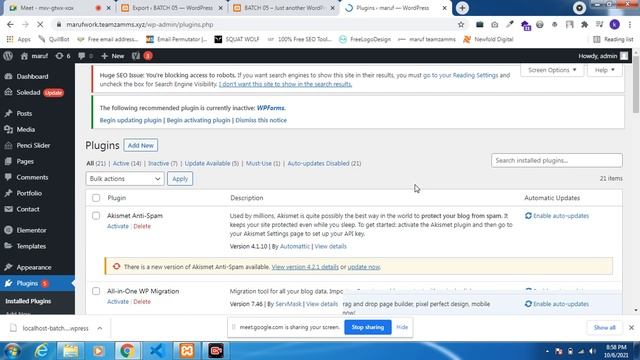The height and width of the screenshot is (360, 640).
Task: Open Chrome profile avatar K
Action: 614,24
